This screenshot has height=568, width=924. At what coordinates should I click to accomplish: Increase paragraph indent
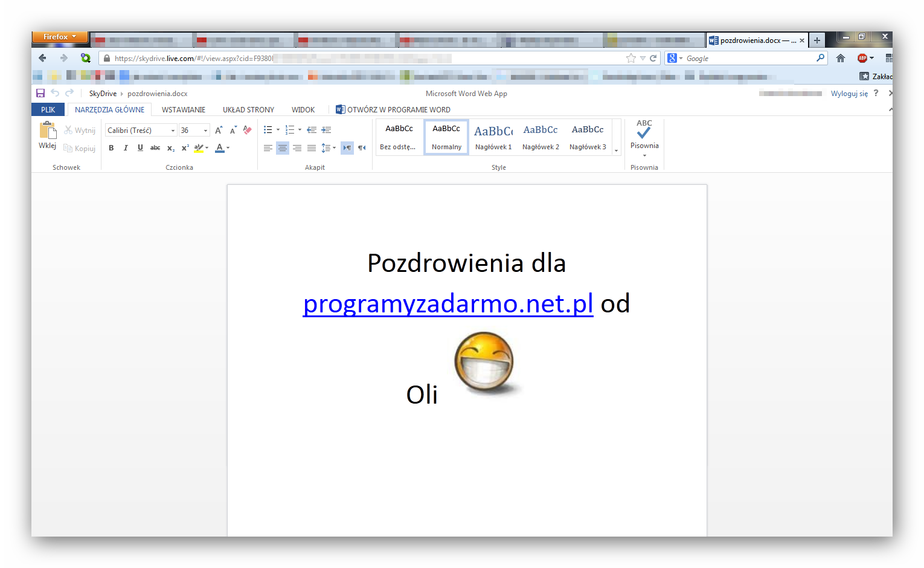[x=326, y=130]
